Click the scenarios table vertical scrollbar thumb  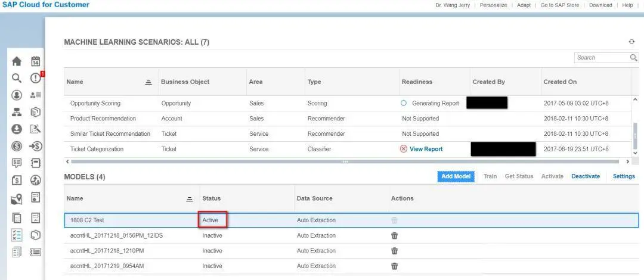pyautogui.click(x=636, y=135)
